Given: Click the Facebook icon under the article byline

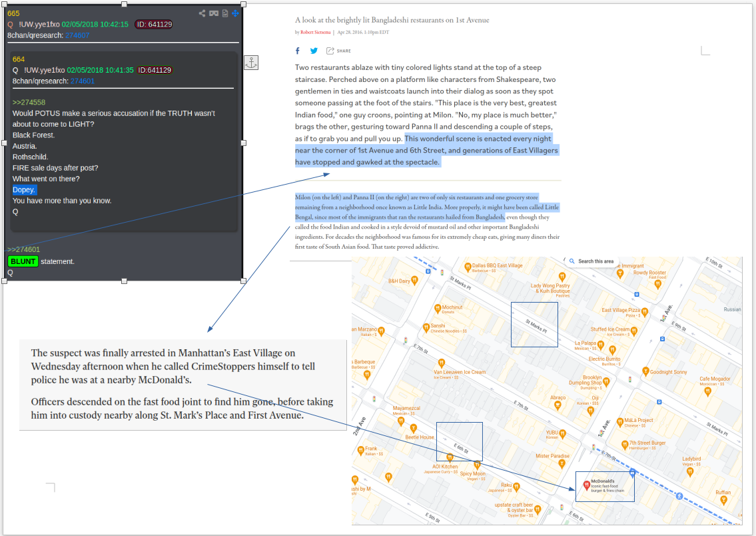Looking at the screenshot, I should 298,51.
